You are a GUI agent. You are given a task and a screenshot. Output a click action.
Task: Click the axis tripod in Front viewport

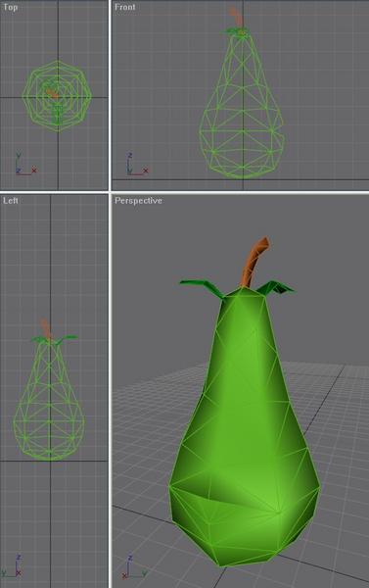coord(137,165)
